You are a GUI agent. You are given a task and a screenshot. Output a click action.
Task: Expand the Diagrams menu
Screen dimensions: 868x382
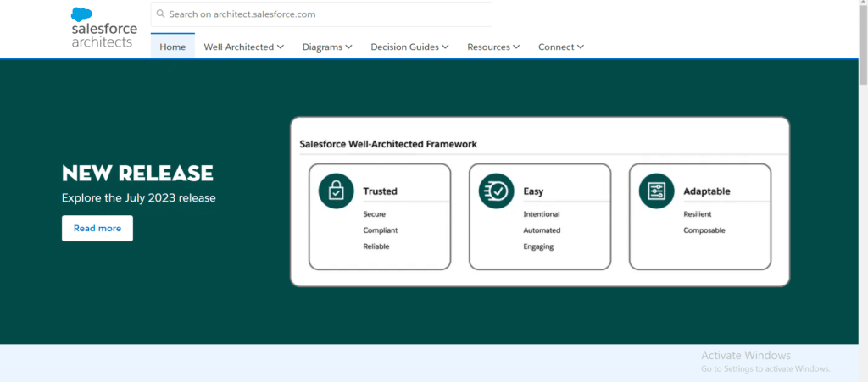[x=327, y=47]
